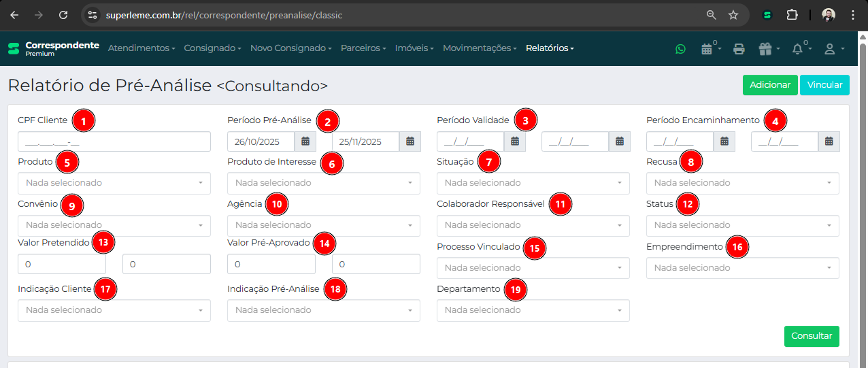Expand the Produto de Interesse dropdown
Viewport: 868px width, 368px height.
click(x=324, y=183)
